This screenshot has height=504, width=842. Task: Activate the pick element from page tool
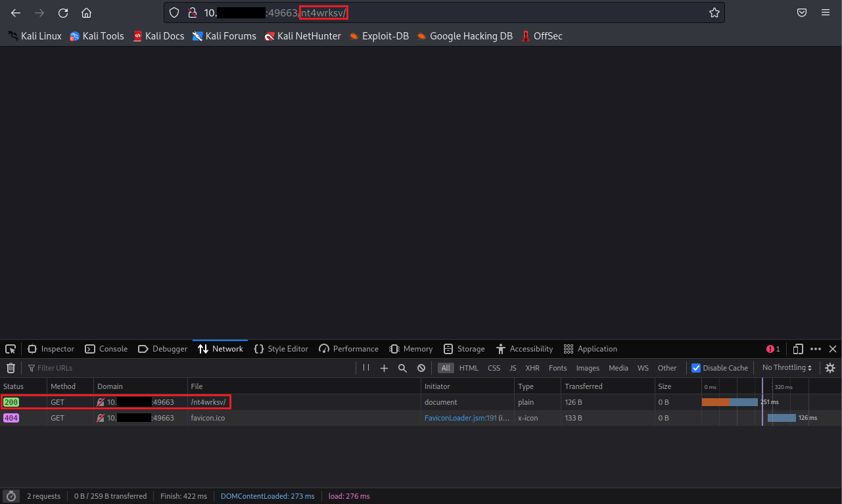click(x=11, y=349)
